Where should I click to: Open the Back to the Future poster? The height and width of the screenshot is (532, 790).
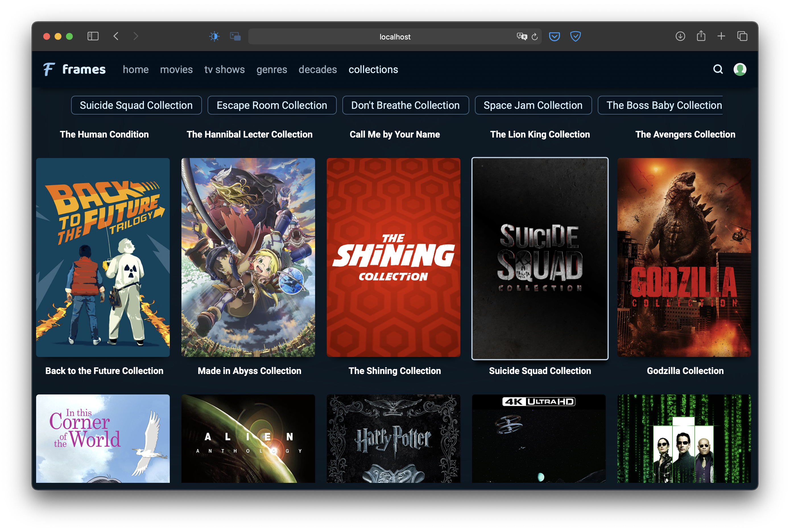tap(103, 257)
